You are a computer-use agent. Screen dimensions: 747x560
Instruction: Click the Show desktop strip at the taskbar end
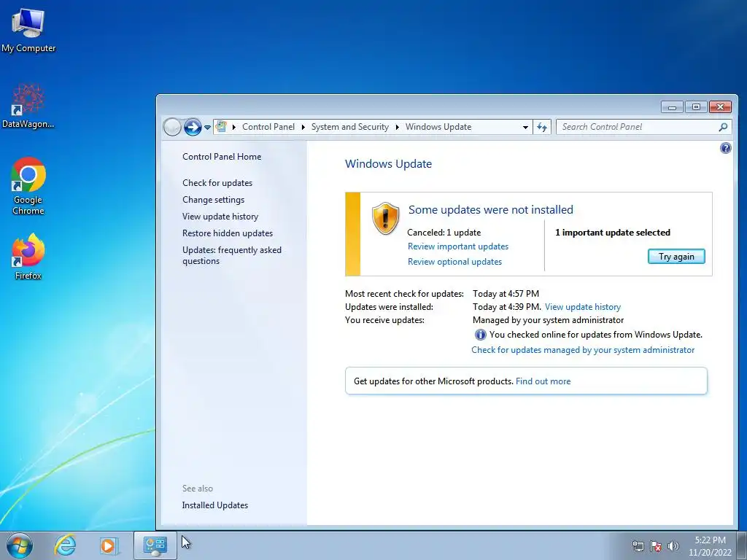[742, 545]
